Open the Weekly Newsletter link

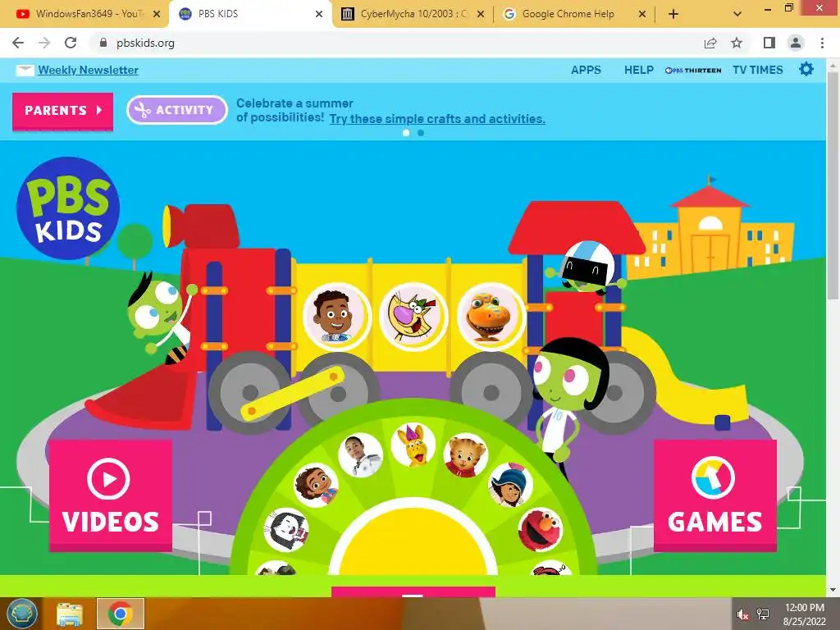[88, 71]
